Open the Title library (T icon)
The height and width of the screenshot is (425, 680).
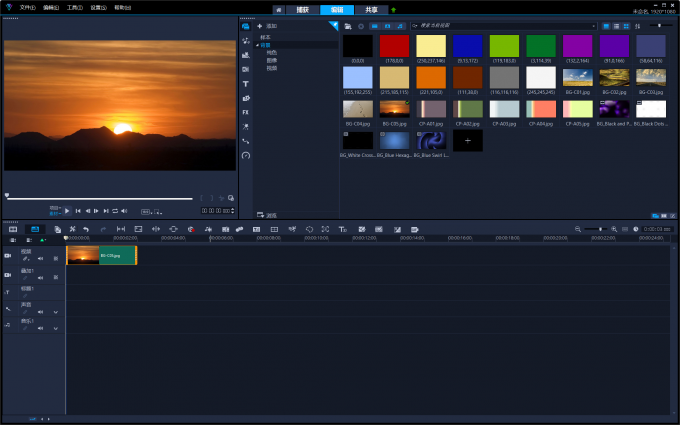click(245, 84)
